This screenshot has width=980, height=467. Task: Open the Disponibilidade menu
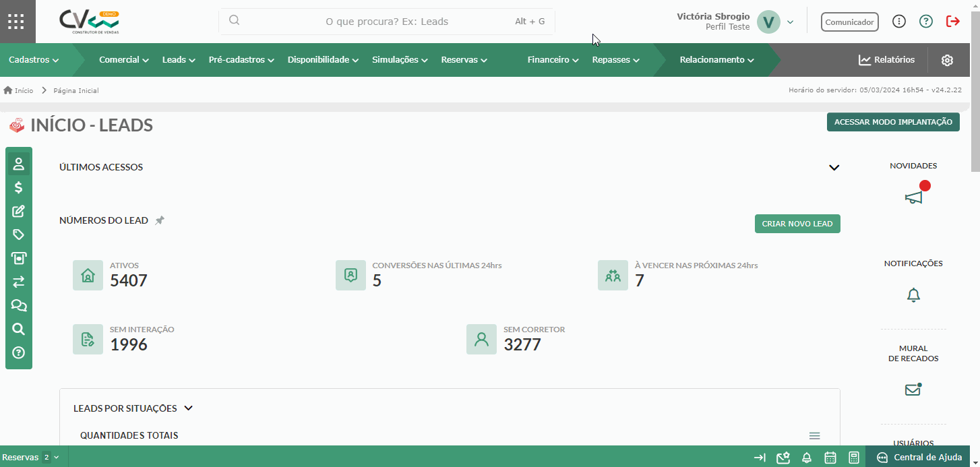(x=324, y=60)
